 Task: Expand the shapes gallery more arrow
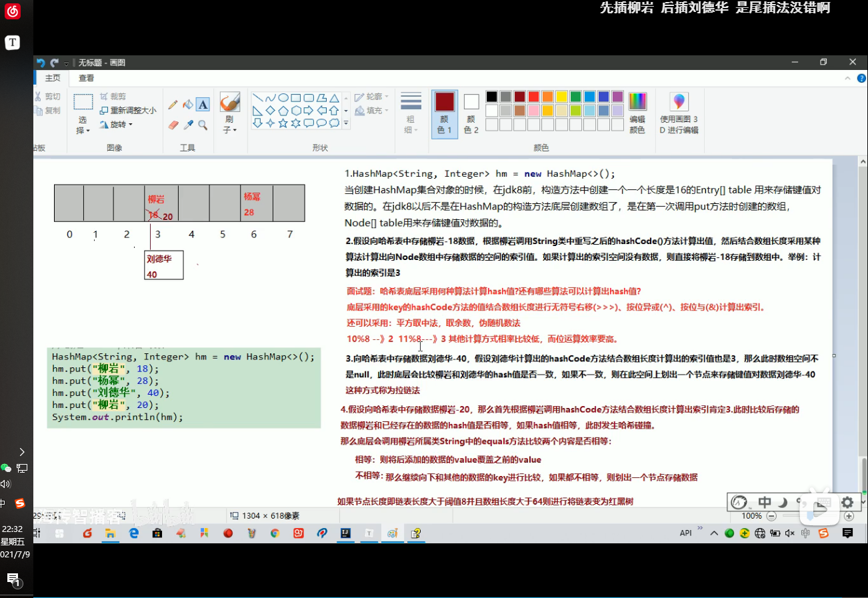(x=346, y=123)
